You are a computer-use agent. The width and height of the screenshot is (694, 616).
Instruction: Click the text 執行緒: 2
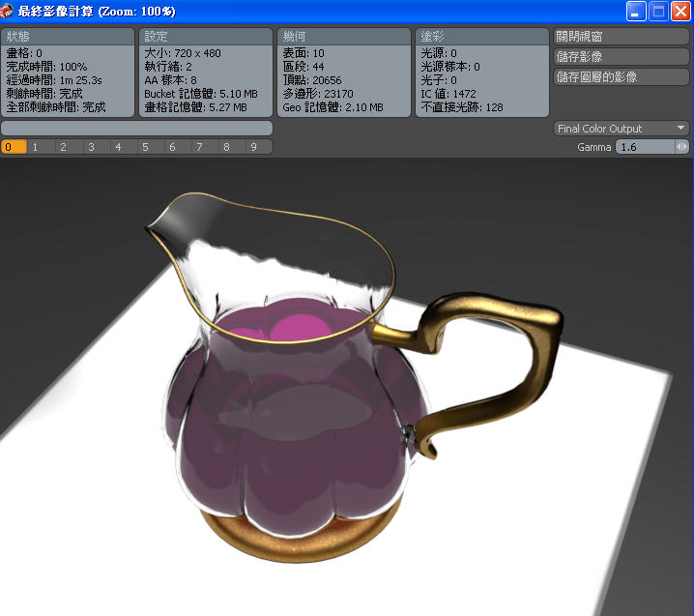coord(168,67)
